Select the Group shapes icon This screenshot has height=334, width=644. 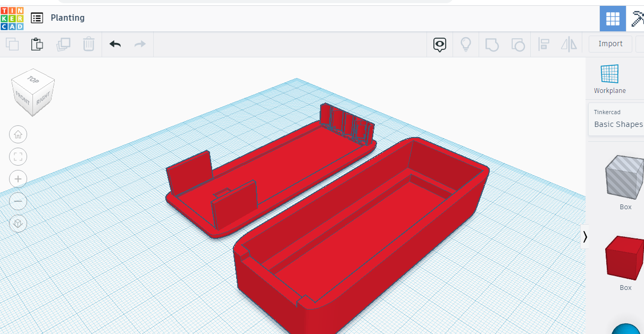[492, 44]
